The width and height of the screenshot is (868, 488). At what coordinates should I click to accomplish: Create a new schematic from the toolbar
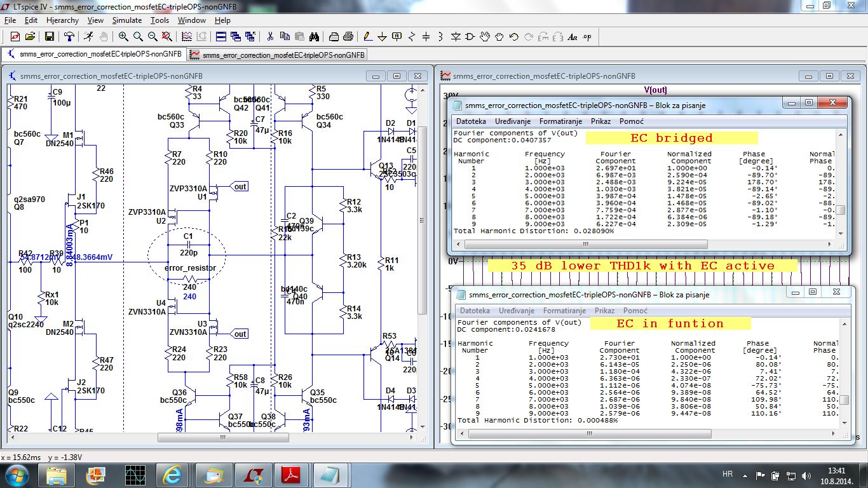(x=14, y=37)
